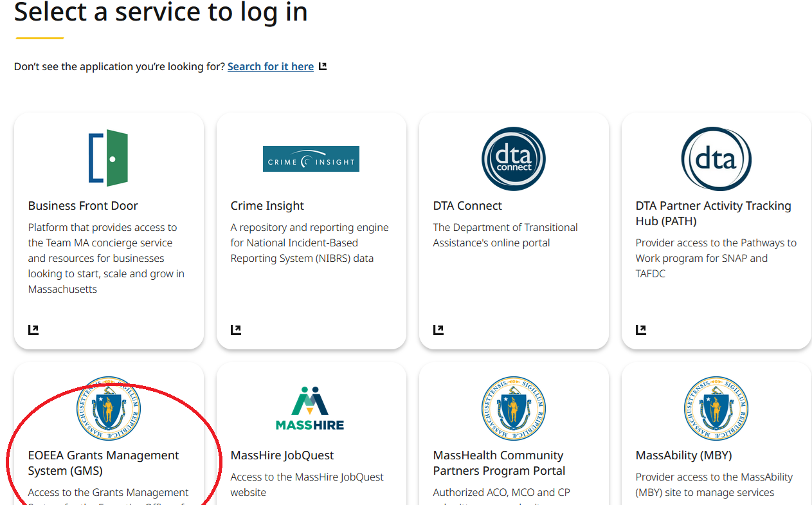Screen dimensions: 812x505
Task: Open the external link icon beside Search for it here
Action: click(323, 66)
